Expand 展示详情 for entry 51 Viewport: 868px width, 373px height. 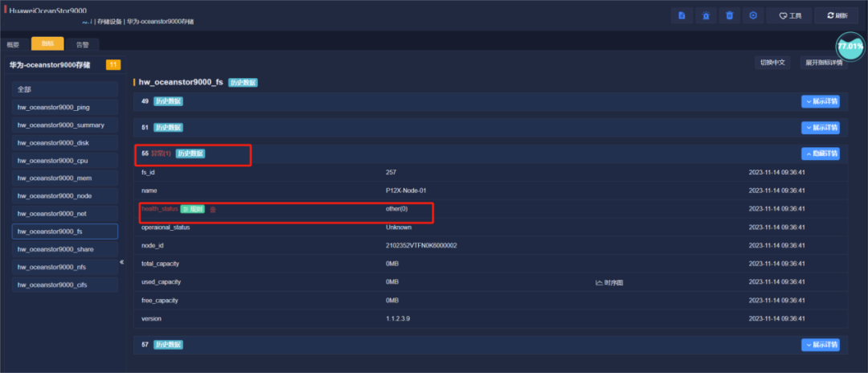pyautogui.click(x=821, y=128)
